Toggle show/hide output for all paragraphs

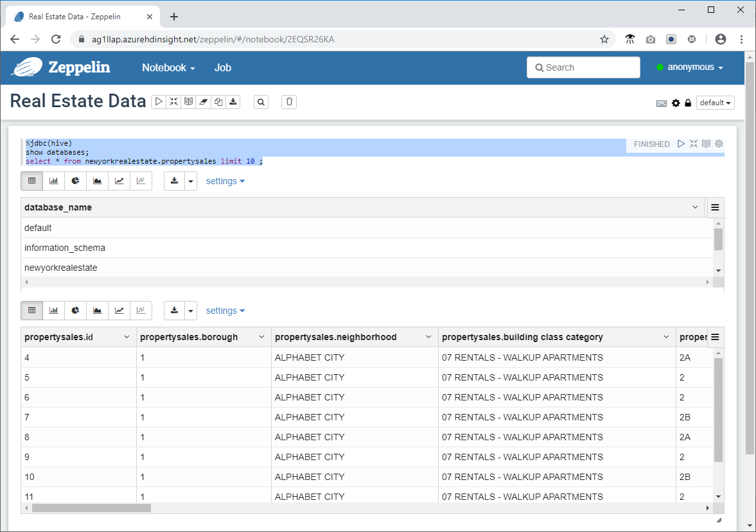click(188, 101)
